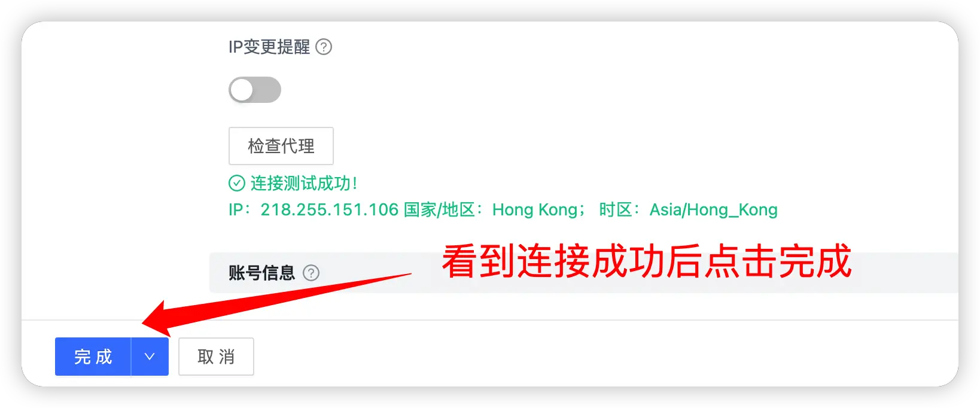The image size is (980, 408).
Task: Enable the IP变更提醒 switch
Action: (255, 90)
